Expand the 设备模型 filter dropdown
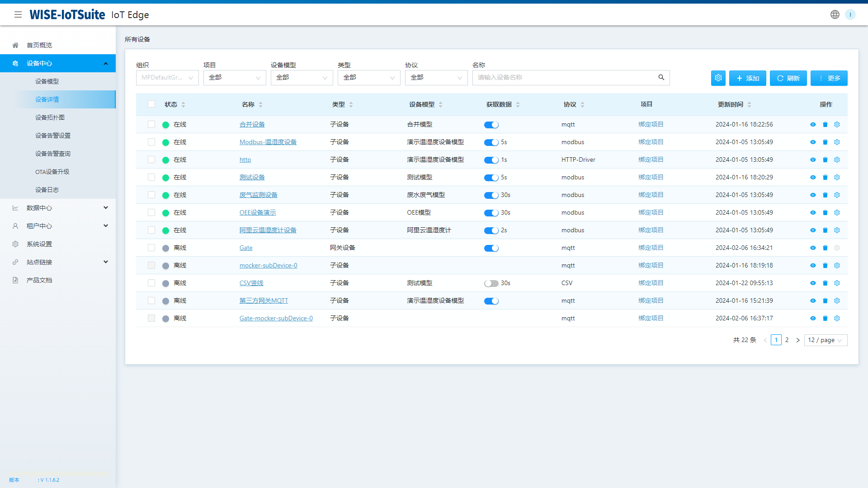 click(x=302, y=77)
